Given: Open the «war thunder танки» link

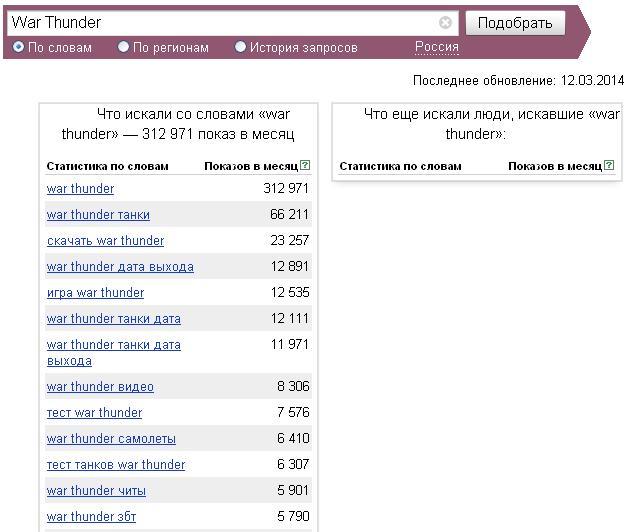Looking at the screenshot, I should [x=98, y=215].
